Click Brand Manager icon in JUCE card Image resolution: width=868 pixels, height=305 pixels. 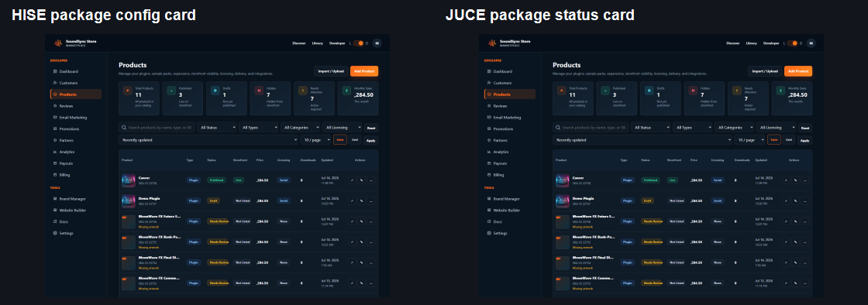tap(489, 198)
